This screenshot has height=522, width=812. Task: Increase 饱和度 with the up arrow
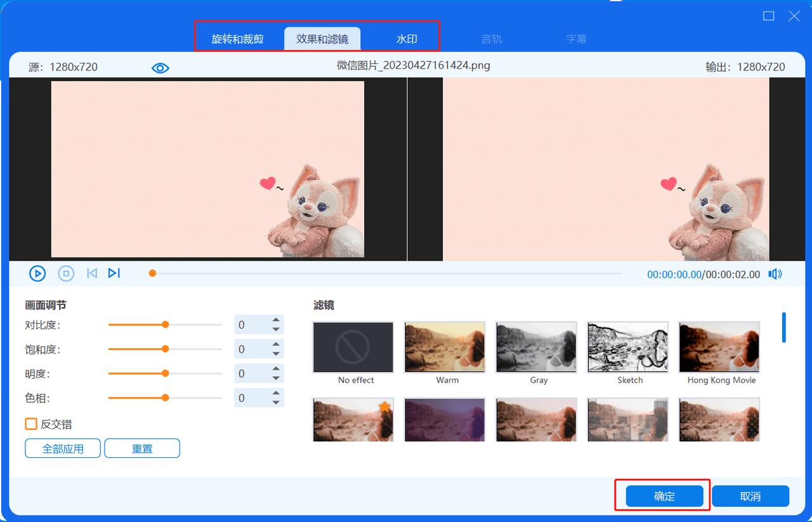(276, 344)
